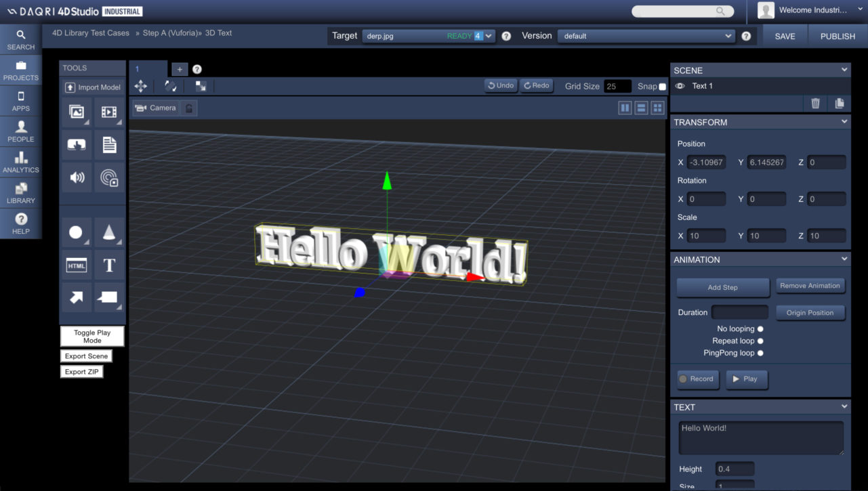Open the Version default dropdown
Viewport: 868px width, 491px height.
[646, 36]
